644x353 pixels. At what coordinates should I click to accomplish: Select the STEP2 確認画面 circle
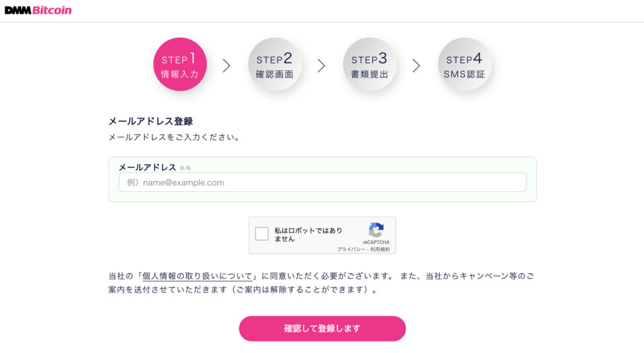pos(275,64)
